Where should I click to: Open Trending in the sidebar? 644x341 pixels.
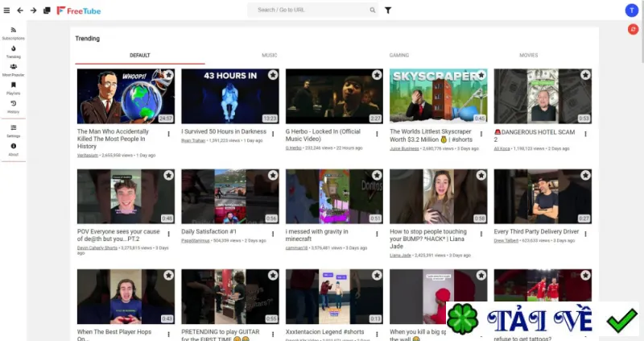(x=13, y=52)
